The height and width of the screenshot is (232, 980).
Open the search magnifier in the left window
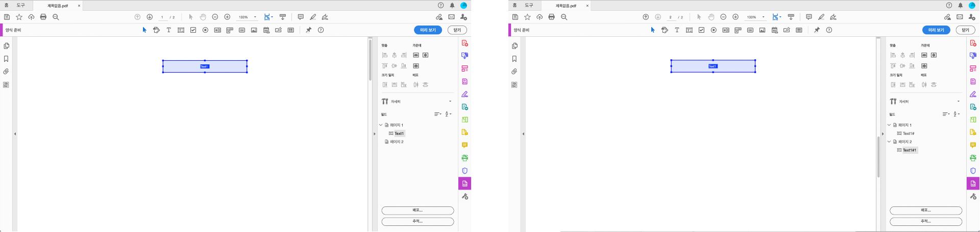coord(56,17)
